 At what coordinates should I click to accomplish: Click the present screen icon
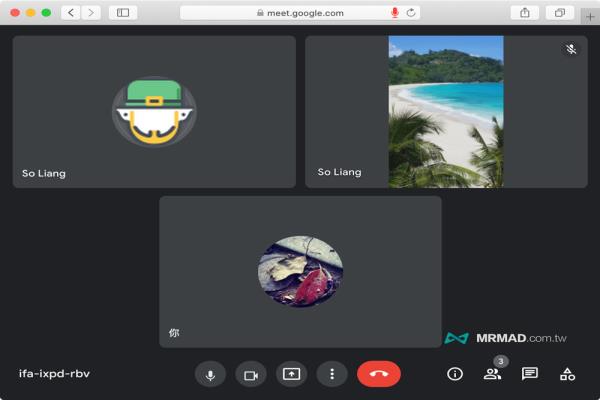(292, 374)
